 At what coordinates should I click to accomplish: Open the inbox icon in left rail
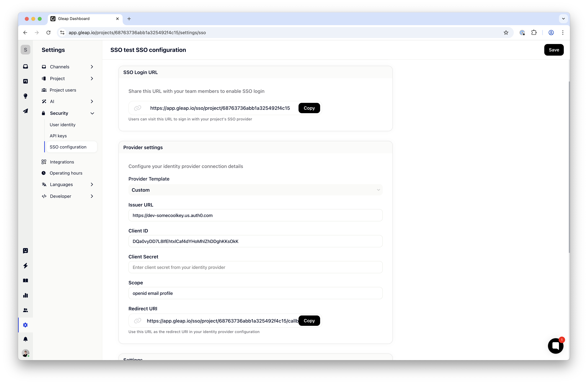point(25,67)
